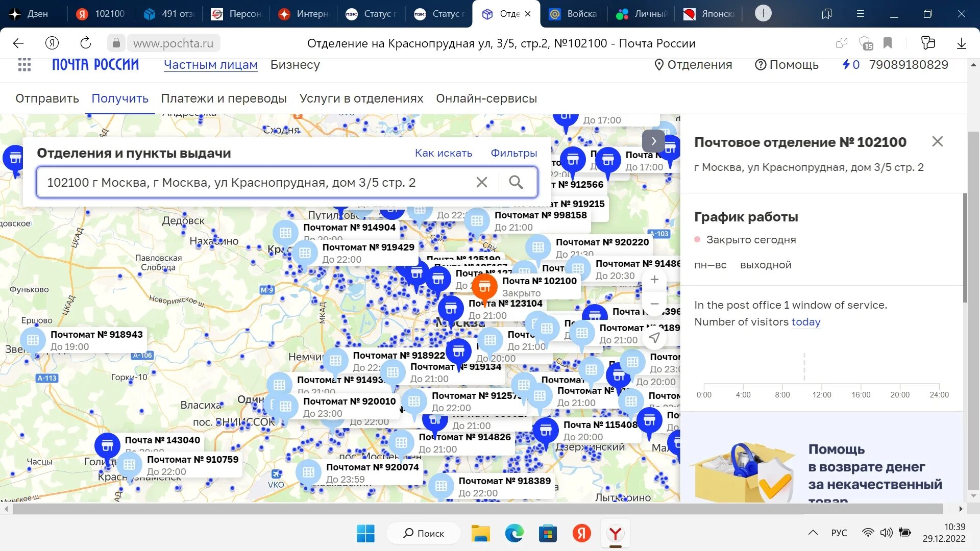Click the Почтомат № 918943 map marker
This screenshot has height=551, width=980.
tap(33, 341)
